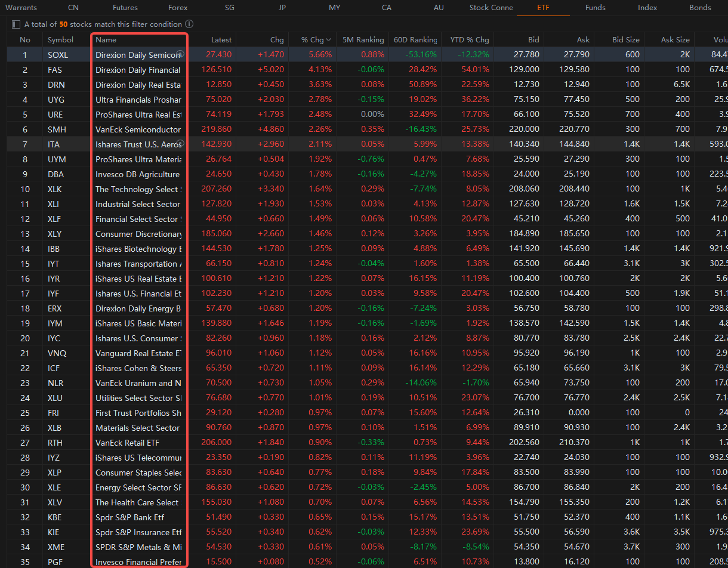Switch to the Futures tab
This screenshot has height=568, width=728.
[x=125, y=8]
